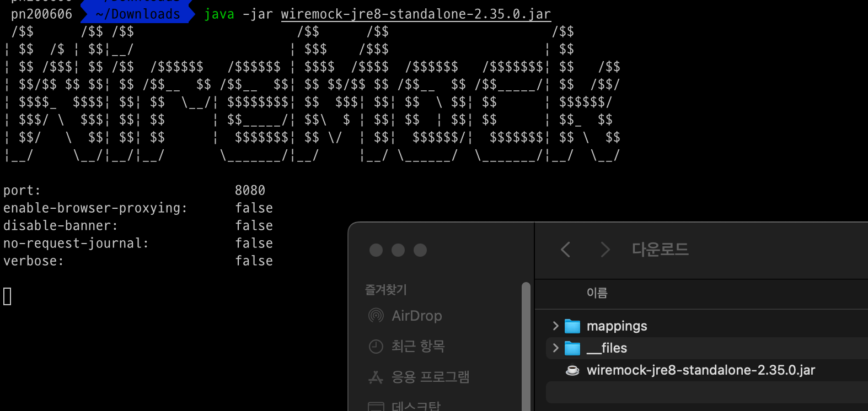Viewport: 868px width, 411px height.
Task: Go forward with Finder's right chevron
Action: point(605,250)
